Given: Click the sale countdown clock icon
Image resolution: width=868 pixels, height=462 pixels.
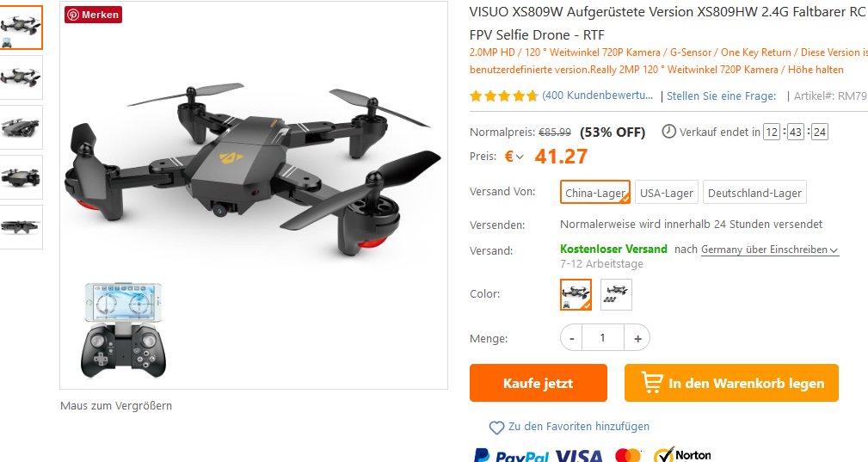Looking at the screenshot, I should [668, 132].
